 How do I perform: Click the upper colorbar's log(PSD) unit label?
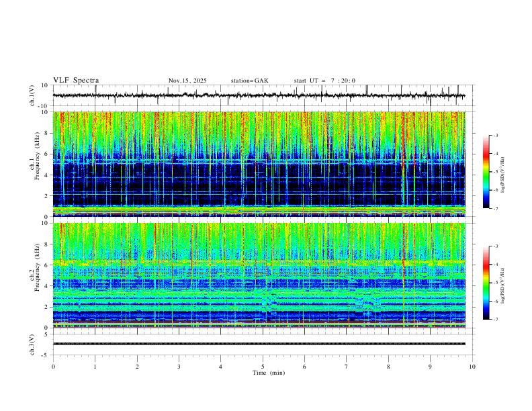click(503, 175)
